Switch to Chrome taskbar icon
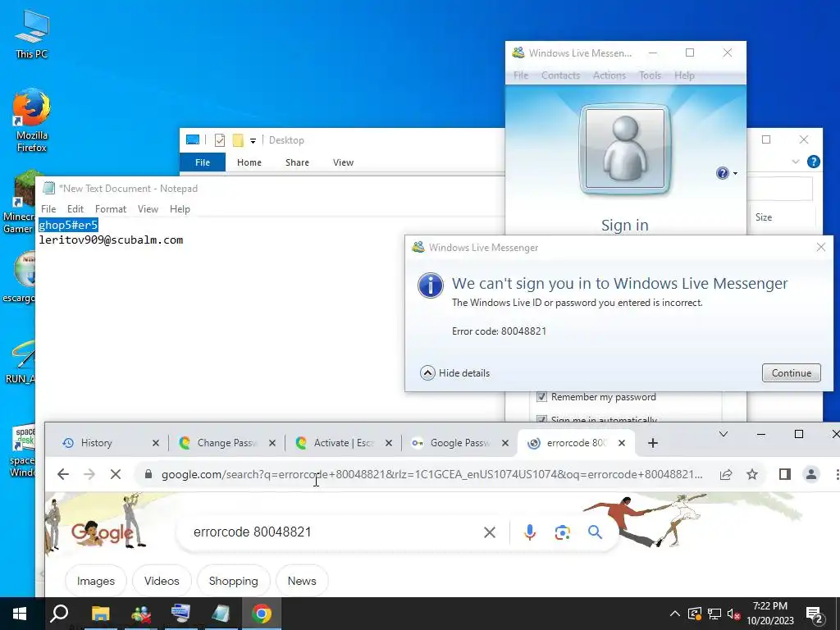Image resolution: width=840 pixels, height=630 pixels. coord(262,614)
